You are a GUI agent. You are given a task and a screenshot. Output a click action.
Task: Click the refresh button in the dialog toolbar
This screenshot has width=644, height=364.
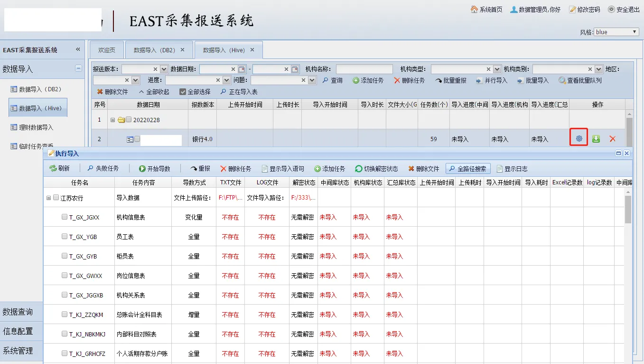point(59,169)
